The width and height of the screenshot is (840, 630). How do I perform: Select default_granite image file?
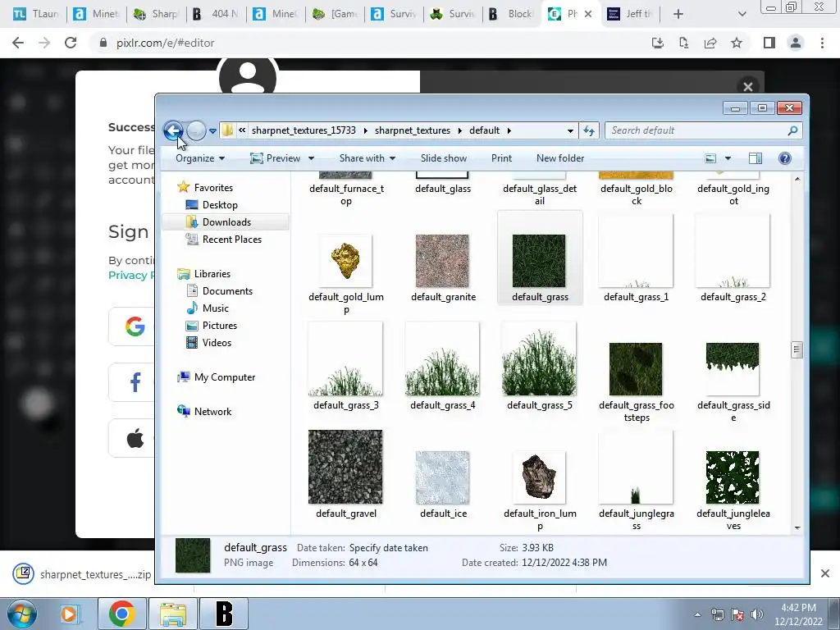[x=442, y=261]
